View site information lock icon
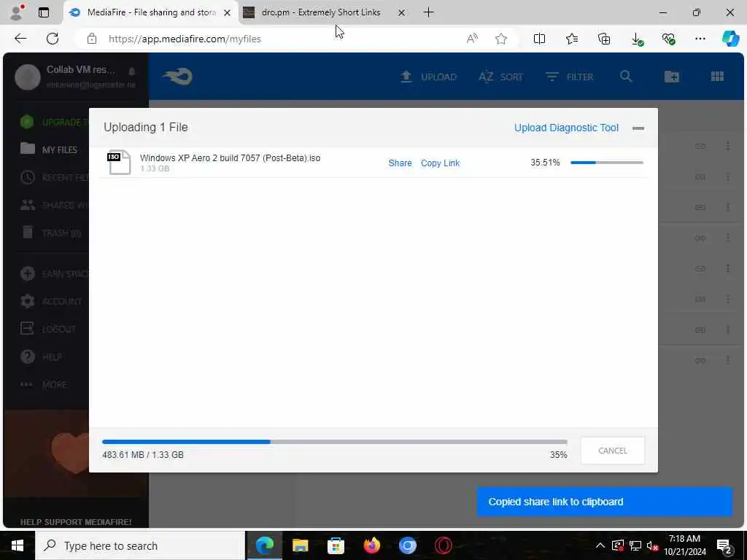 pyautogui.click(x=92, y=39)
